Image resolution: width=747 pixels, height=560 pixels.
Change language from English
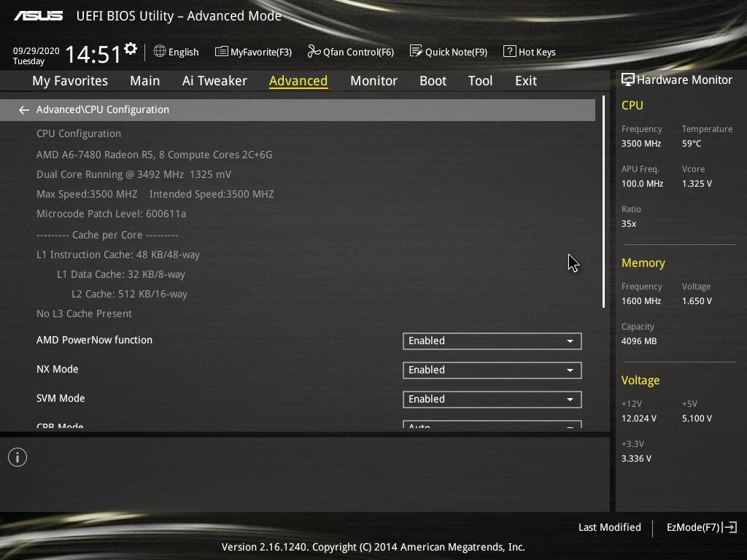183,52
